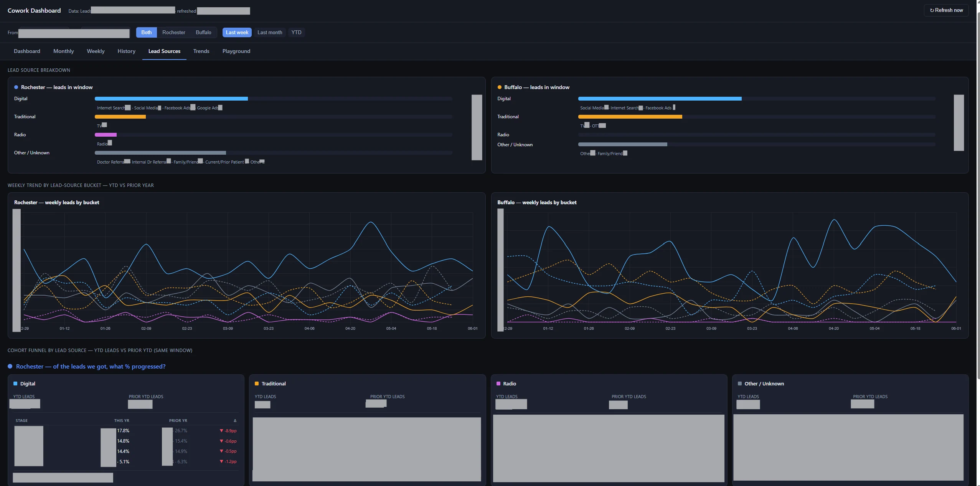980x486 pixels.
Task: Click the orange Buffalo leads dot icon
Action: [500, 88]
